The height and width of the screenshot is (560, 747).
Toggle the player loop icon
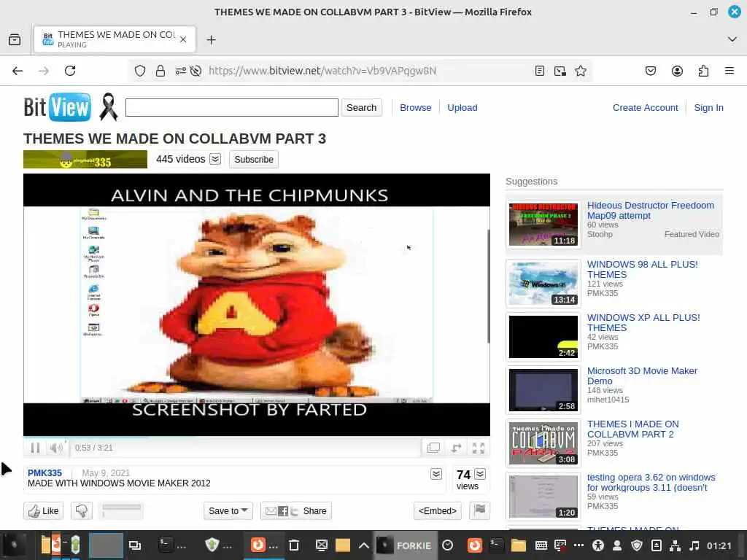tap(457, 448)
